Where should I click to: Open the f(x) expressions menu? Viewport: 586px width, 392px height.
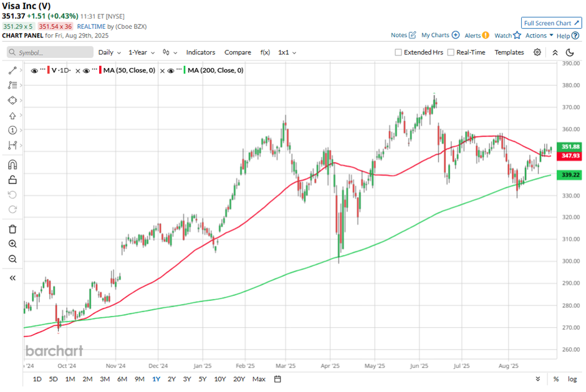tap(265, 52)
